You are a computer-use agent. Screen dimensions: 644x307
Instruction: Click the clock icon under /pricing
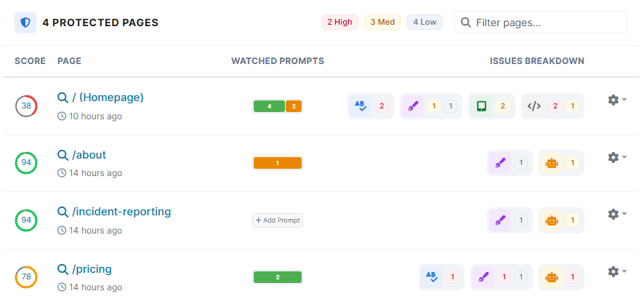(x=62, y=287)
